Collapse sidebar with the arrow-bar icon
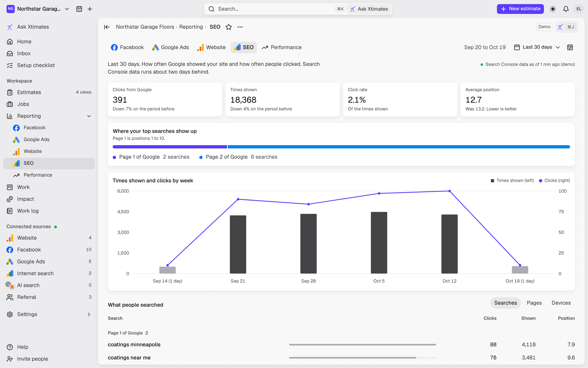Viewport: 588px width, 368px height. [x=107, y=27]
